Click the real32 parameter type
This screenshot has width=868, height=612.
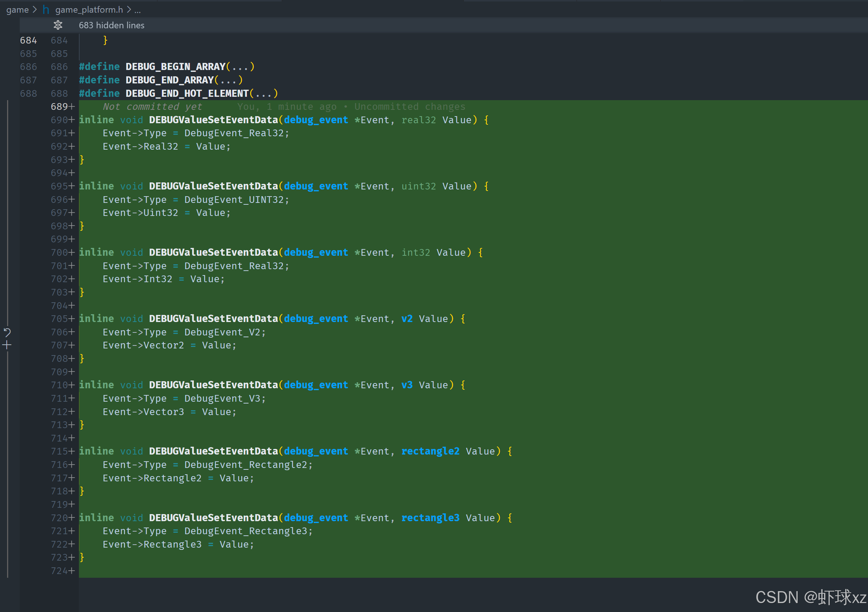pyautogui.click(x=418, y=120)
